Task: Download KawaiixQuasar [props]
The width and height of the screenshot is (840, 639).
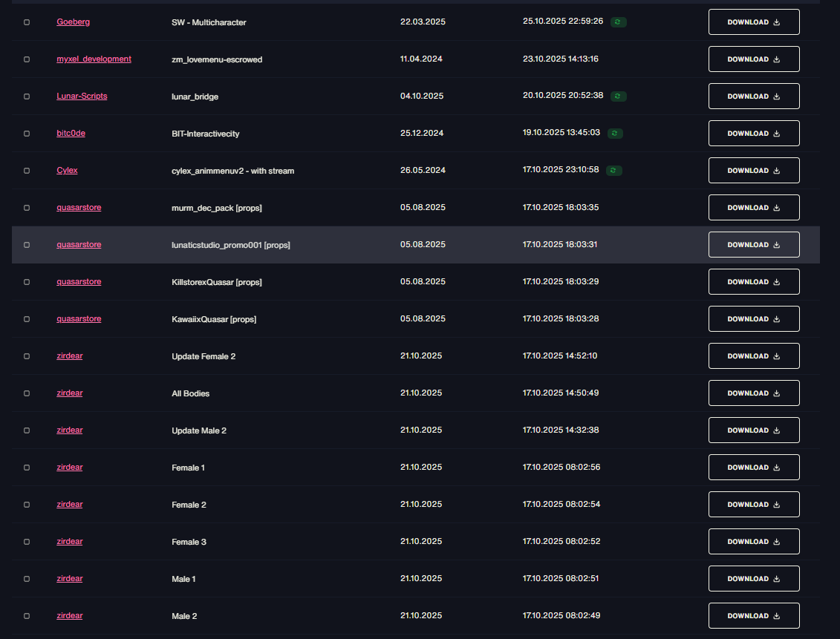Action: click(754, 319)
